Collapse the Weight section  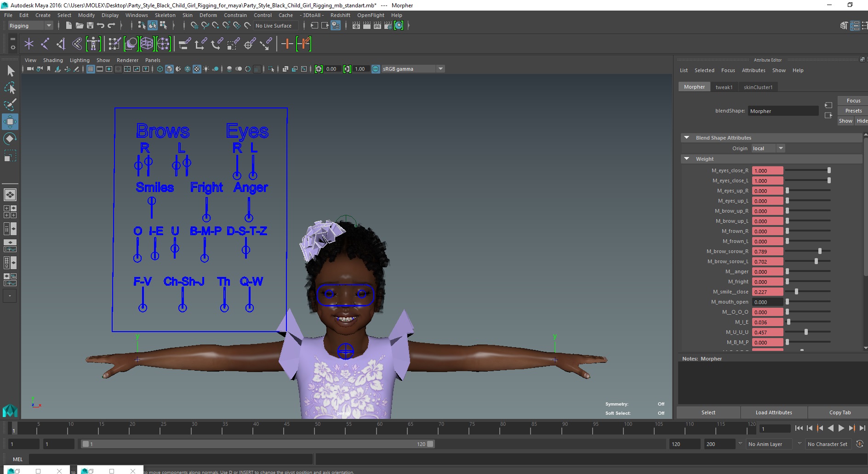pos(686,158)
